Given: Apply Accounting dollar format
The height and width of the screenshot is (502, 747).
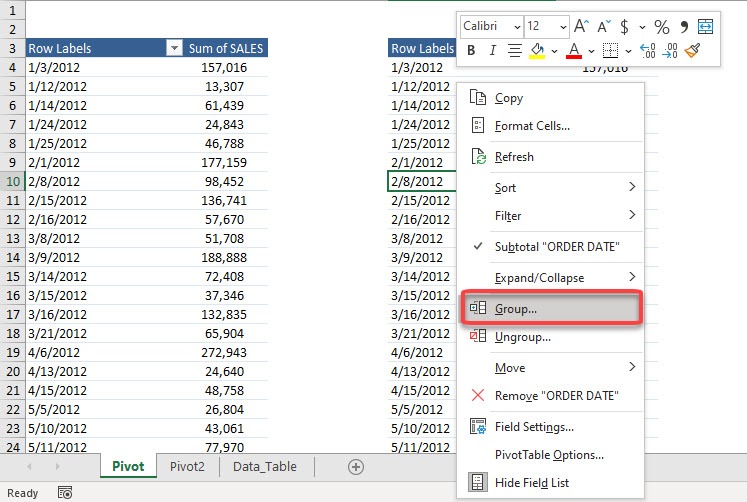Looking at the screenshot, I should tap(625, 27).
